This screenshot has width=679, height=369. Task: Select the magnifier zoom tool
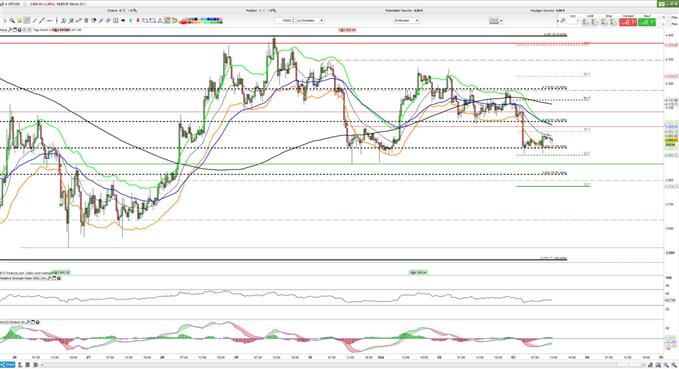[x=12, y=20]
